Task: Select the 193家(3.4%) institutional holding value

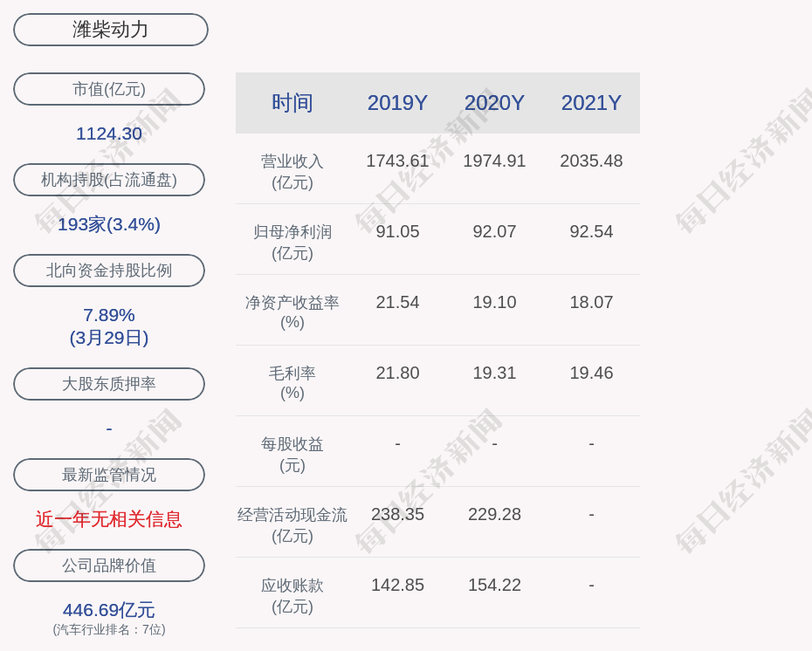Action: point(109,224)
